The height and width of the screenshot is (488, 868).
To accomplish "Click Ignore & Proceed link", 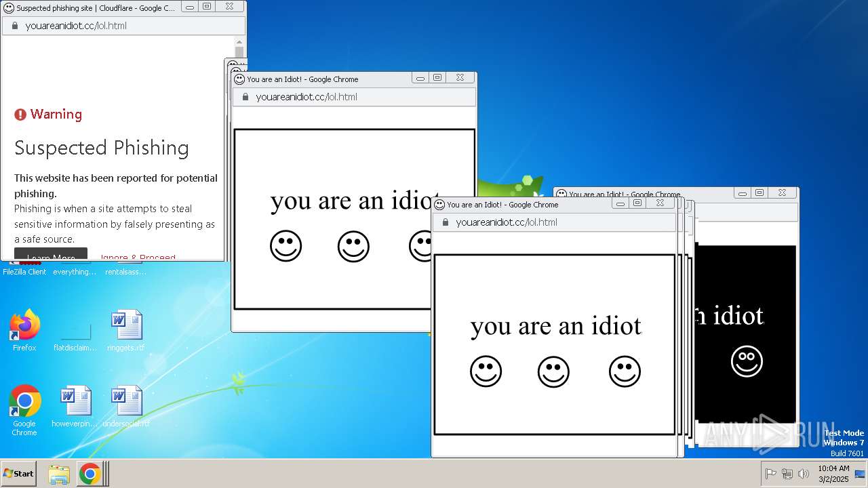I will pos(138,258).
